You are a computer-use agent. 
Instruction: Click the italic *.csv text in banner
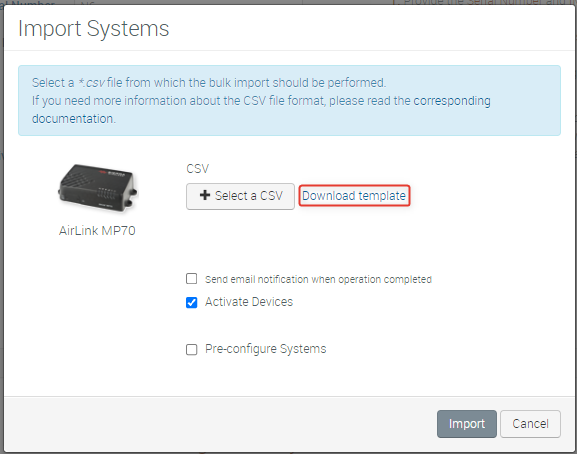point(92,83)
